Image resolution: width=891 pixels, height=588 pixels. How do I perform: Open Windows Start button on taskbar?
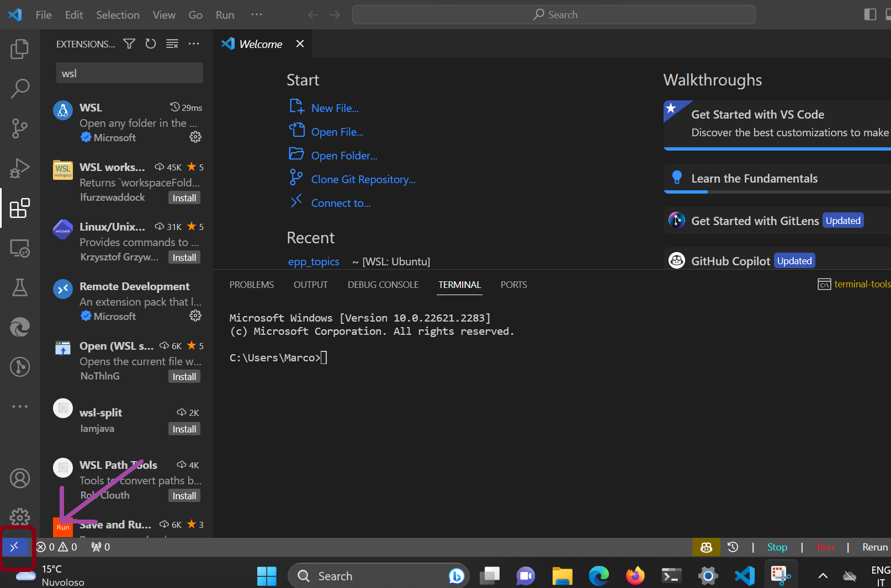(x=267, y=576)
